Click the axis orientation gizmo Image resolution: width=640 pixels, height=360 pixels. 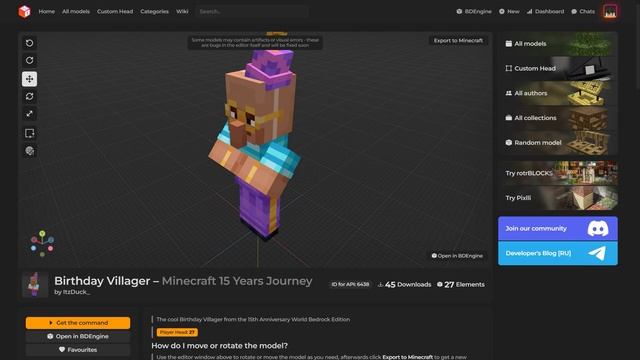click(42, 244)
